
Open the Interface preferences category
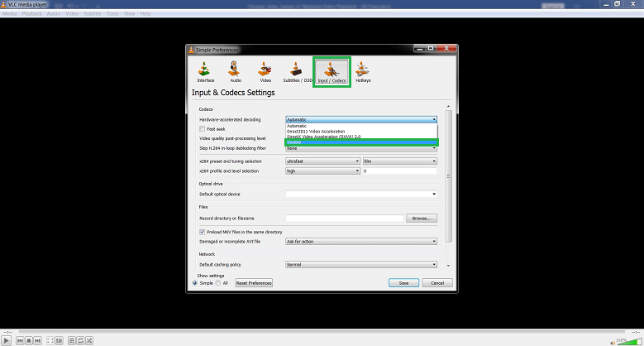point(205,71)
